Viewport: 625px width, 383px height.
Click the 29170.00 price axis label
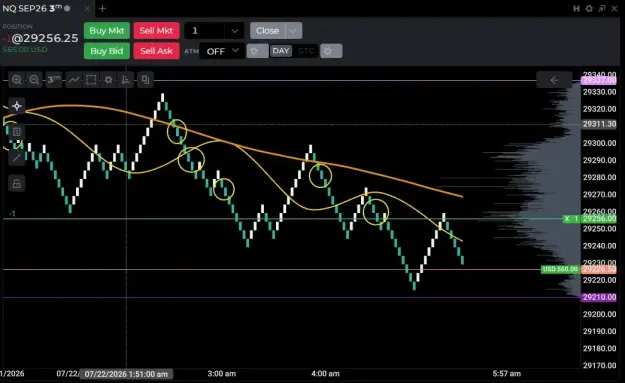(x=599, y=365)
